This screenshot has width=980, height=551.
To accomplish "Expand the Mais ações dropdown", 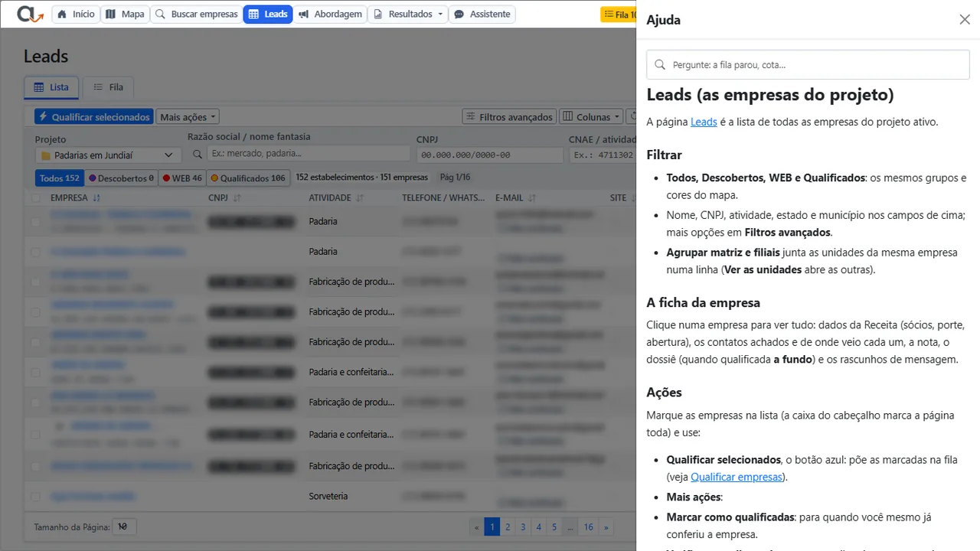I will (x=188, y=117).
